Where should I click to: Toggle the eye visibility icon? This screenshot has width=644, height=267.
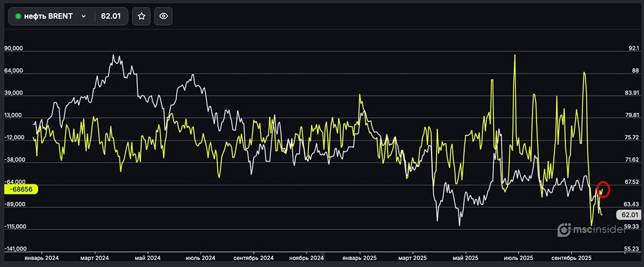point(164,17)
